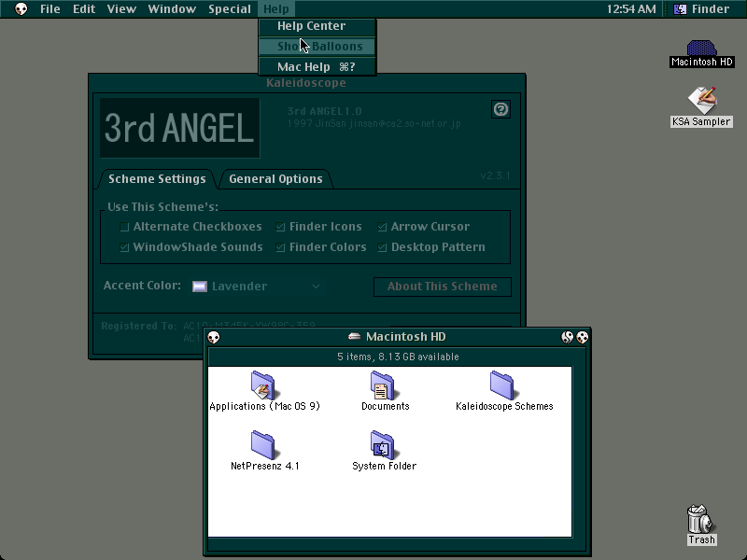Click the drive proxy icon in Macintosh HD title bar
Image resolution: width=747 pixels, height=560 pixels.
[x=355, y=337]
